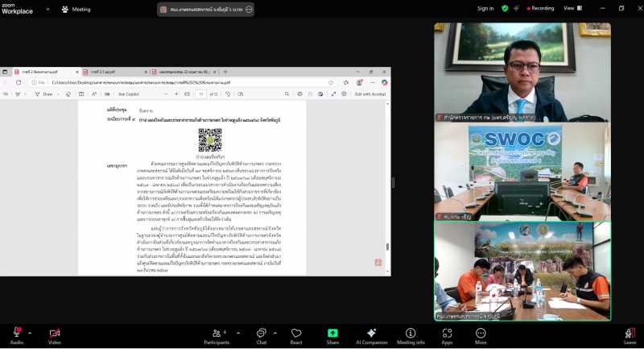Viewport: 644px width, 349px height.
Task: Expand Zoom Workplace dropdown arrow
Action: (x=47, y=9)
